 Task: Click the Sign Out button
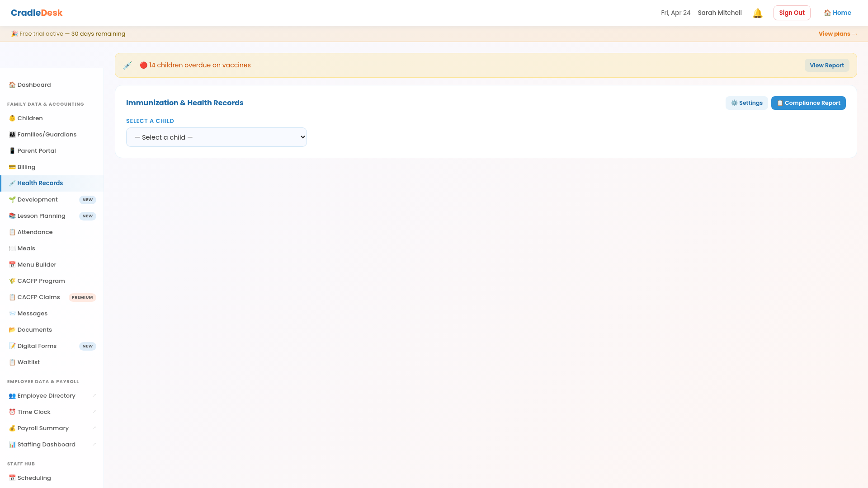pyautogui.click(x=792, y=13)
